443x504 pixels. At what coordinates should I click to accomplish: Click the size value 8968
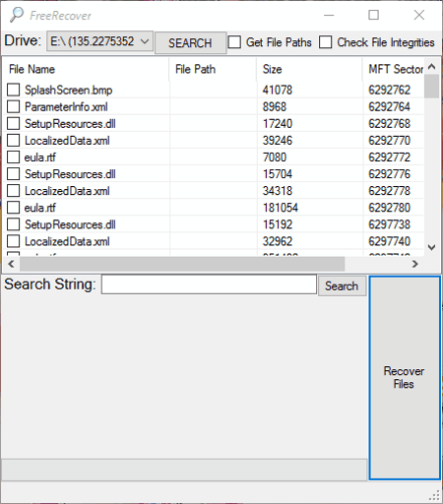275,106
